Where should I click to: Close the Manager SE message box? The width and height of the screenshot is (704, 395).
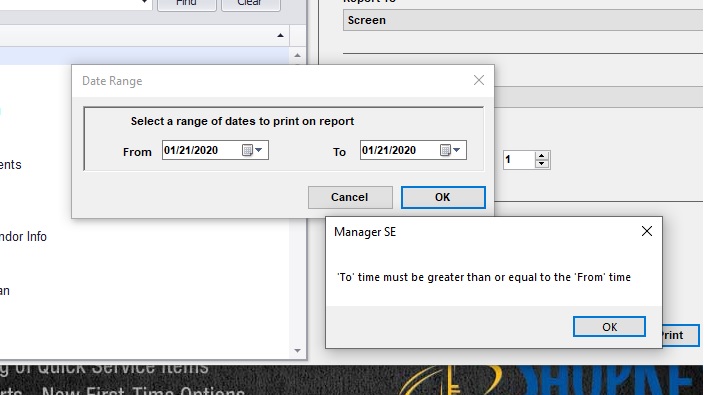[x=647, y=231]
